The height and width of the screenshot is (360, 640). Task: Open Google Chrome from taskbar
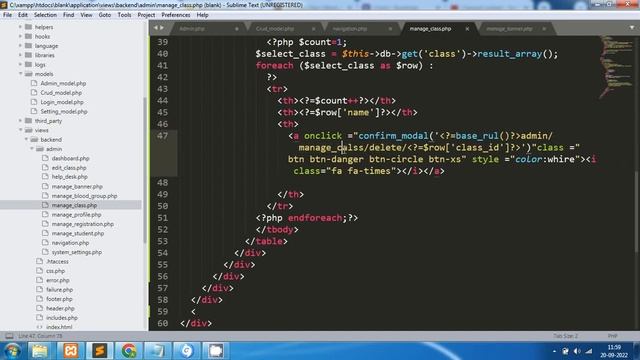(129, 351)
